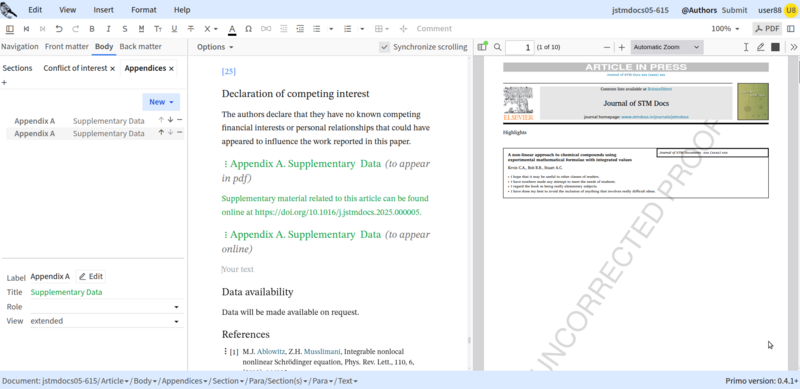800x389 pixels.
Task: Insert a bulleted list
Action: [316, 29]
